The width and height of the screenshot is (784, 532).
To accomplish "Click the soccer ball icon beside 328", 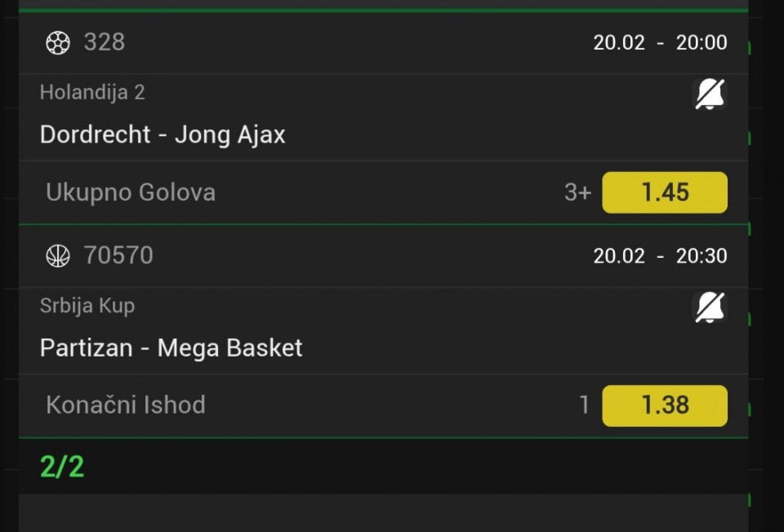I will coord(58,42).
